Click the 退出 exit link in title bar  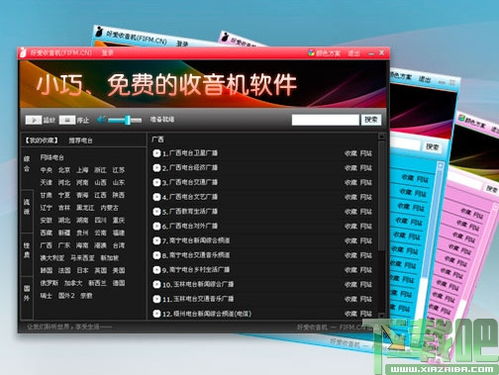[354, 53]
